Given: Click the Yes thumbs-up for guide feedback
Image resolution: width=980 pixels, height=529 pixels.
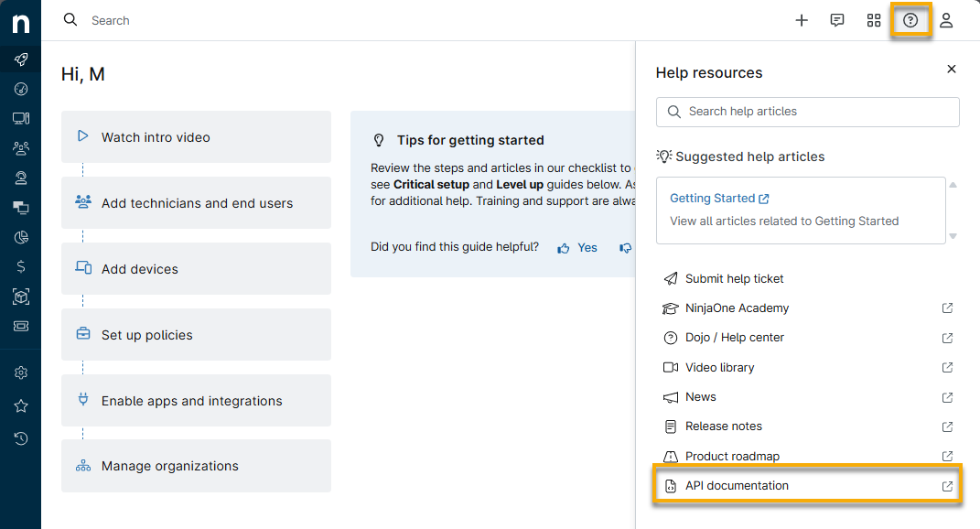Looking at the screenshot, I should 577,247.
